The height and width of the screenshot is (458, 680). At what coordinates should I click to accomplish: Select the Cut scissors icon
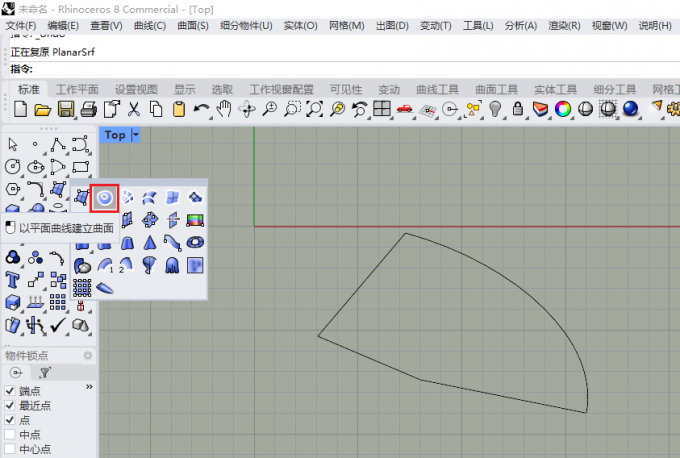tap(134, 109)
